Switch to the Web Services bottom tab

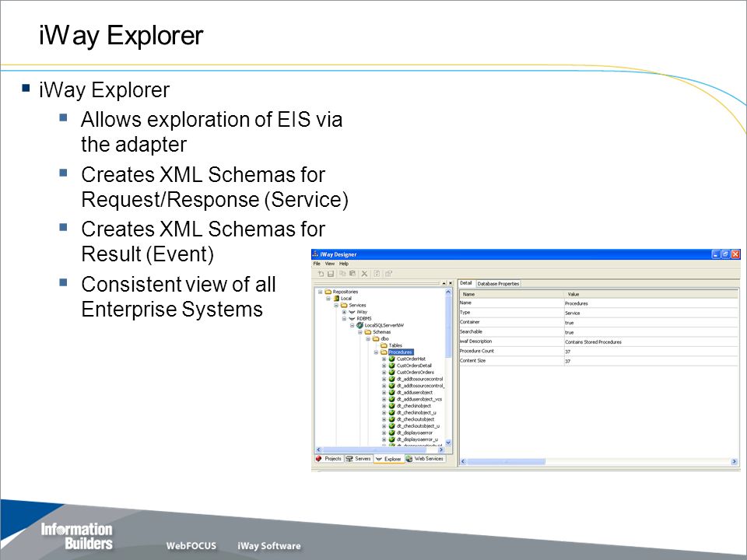[x=425, y=459]
